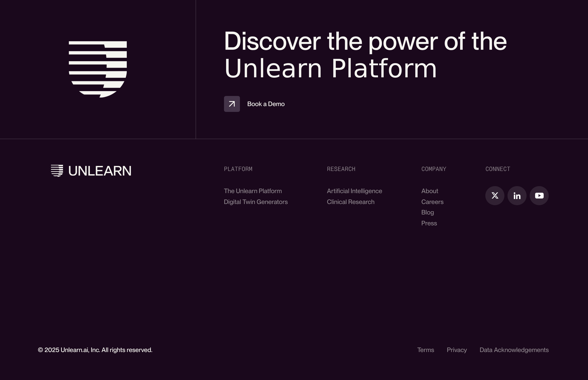This screenshot has height=380, width=588.
Task: Open Digital Twin Generators link
Action: tap(256, 202)
